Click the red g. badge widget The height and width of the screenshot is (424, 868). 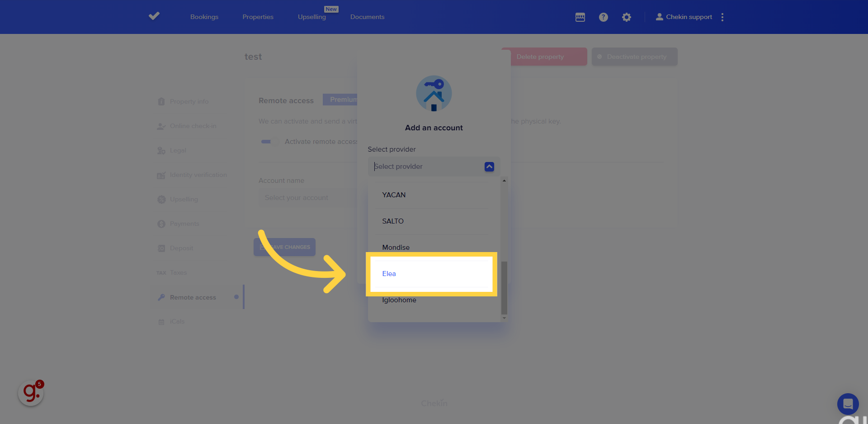[x=31, y=393]
